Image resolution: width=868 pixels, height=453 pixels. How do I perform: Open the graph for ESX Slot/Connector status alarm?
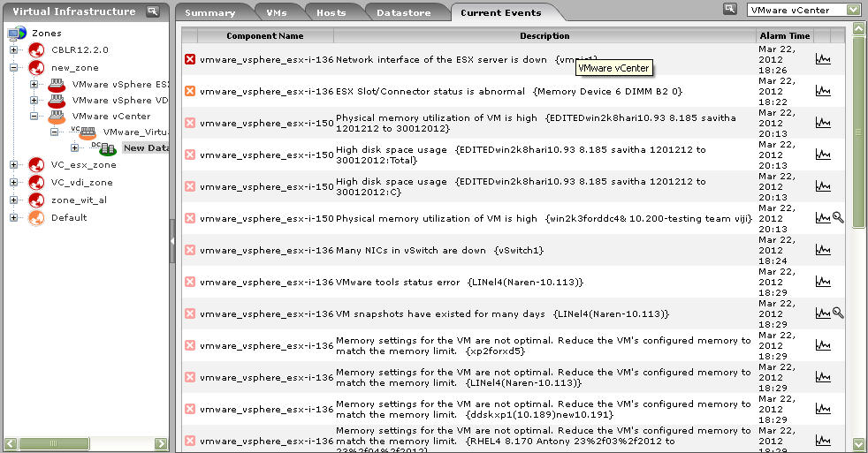pyautogui.click(x=823, y=91)
